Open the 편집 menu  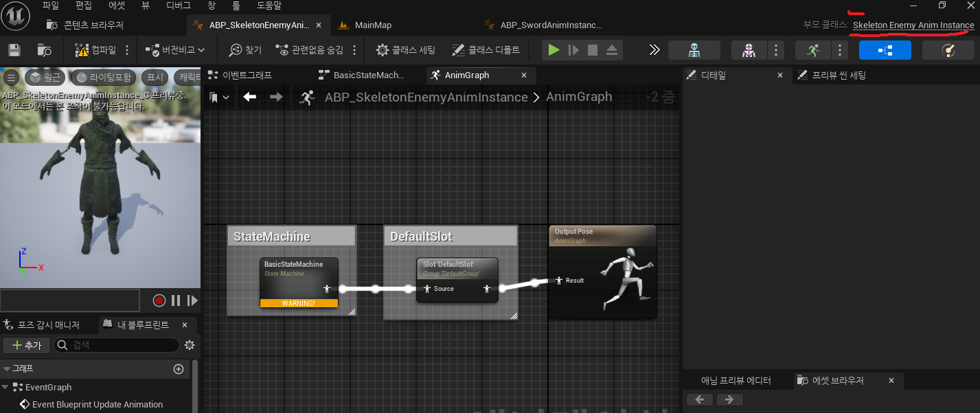click(83, 5)
